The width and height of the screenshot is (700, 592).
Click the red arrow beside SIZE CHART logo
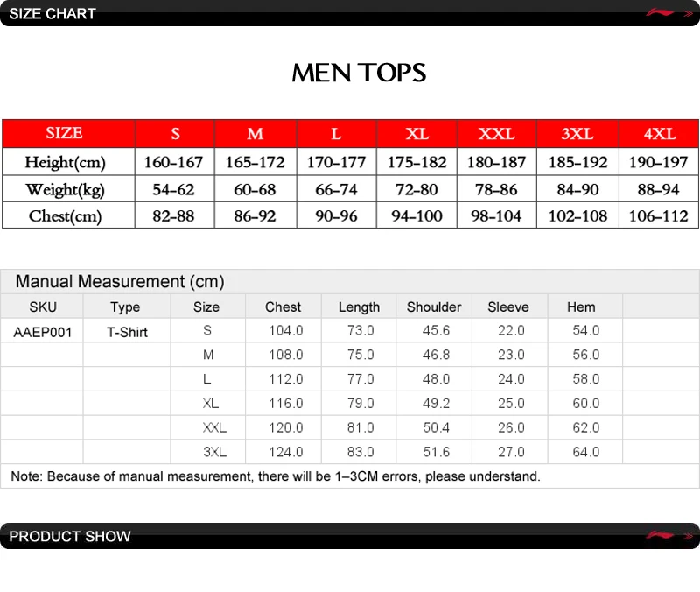click(688, 14)
